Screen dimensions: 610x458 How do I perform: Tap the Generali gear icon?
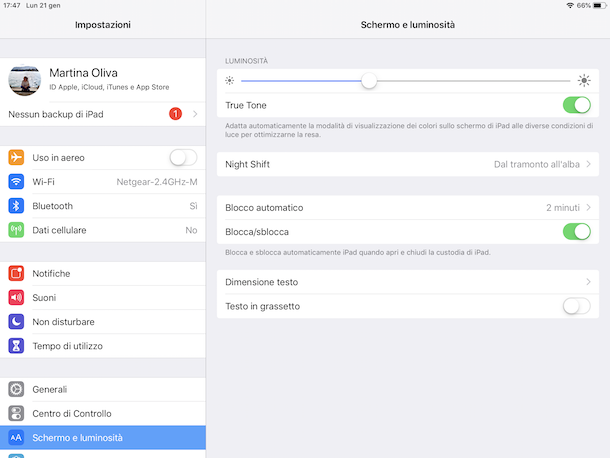coord(16,390)
